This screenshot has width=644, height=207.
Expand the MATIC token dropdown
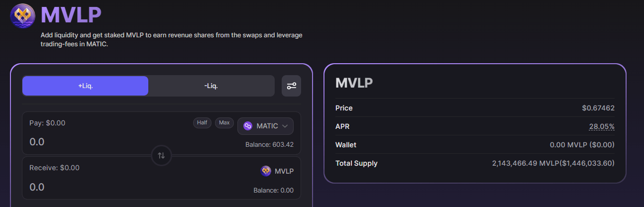pyautogui.click(x=265, y=126)
